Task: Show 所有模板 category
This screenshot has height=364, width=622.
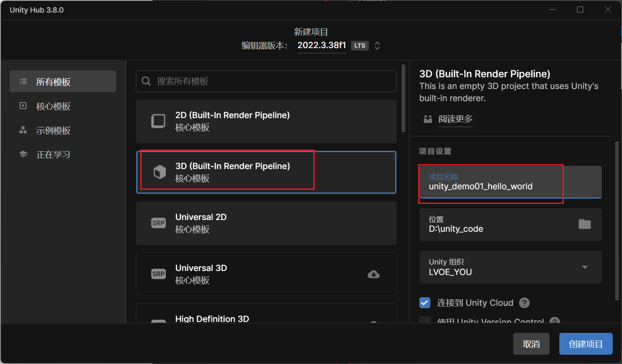Action: click(x=63, y=81)
